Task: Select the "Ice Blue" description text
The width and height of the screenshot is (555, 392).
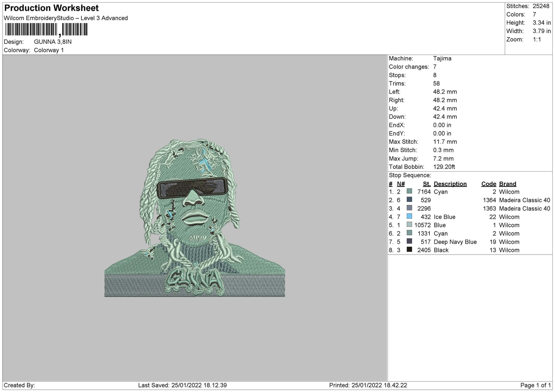Action: [x=444, y=217]
